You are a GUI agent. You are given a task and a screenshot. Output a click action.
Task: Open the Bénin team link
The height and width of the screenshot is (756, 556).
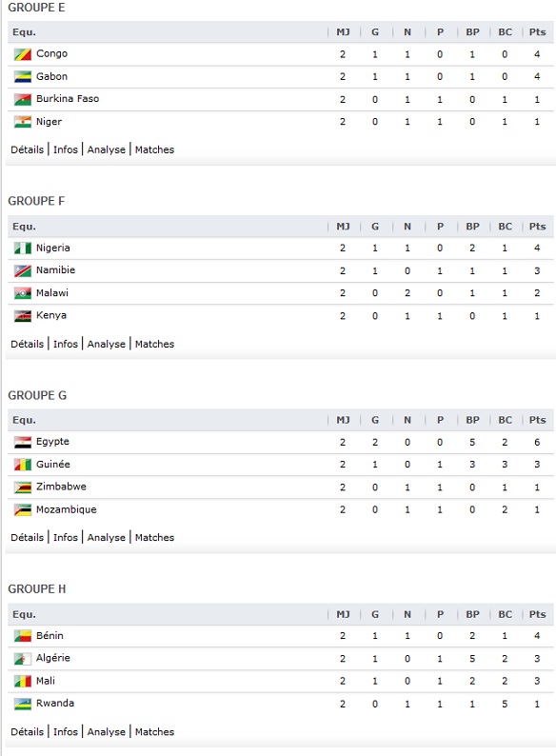click(50, 636)
